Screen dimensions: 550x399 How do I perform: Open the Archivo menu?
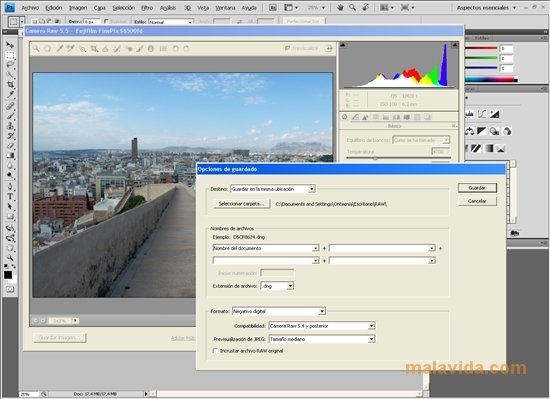(30, 8)
